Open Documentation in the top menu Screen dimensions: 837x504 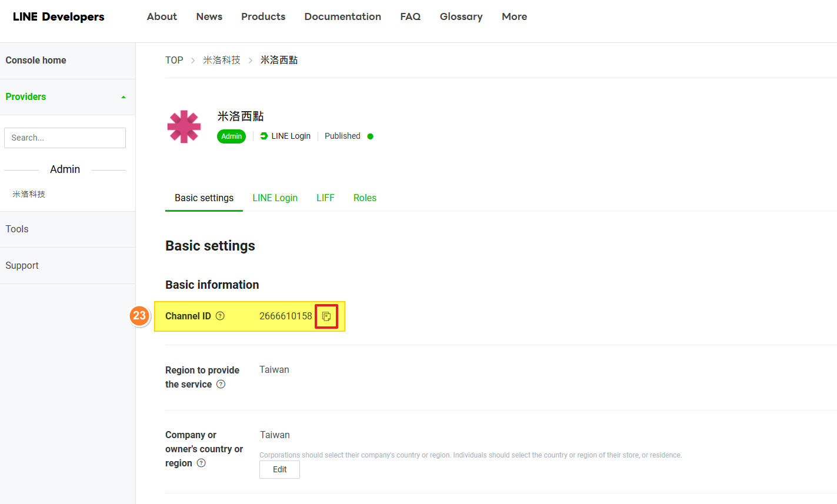[x=342, y=16]
